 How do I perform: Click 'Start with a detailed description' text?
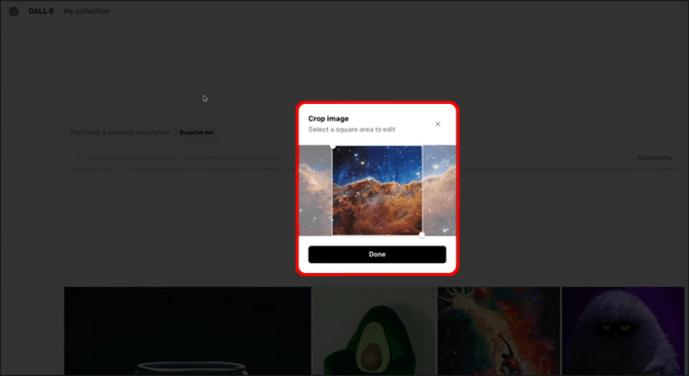coord(120,133)
